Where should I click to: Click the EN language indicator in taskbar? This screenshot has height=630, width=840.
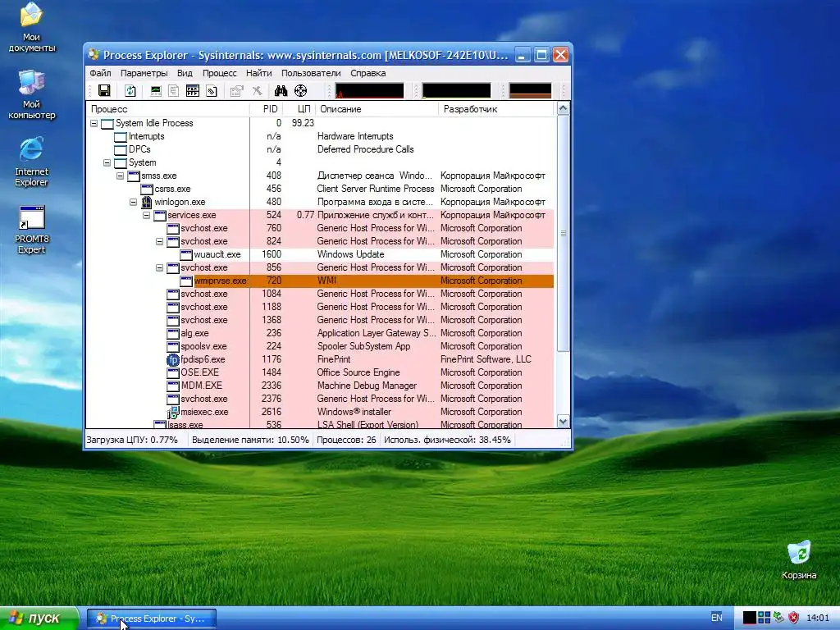[716, 618]
